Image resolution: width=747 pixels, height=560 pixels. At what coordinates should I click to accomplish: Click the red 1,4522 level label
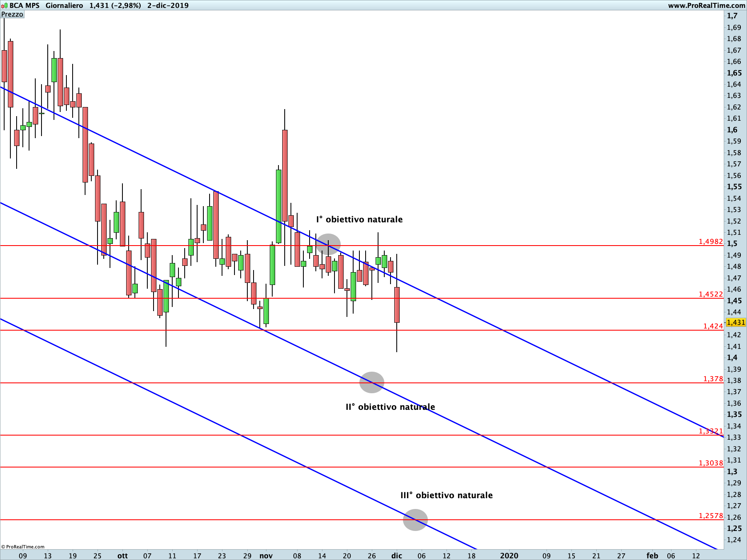coord(711,294)
